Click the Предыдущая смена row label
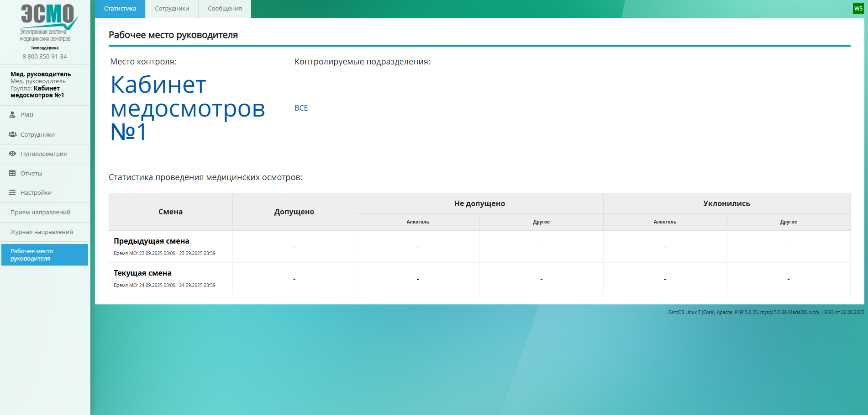This screenshot has height=415, width=868. tap(151, 241)
